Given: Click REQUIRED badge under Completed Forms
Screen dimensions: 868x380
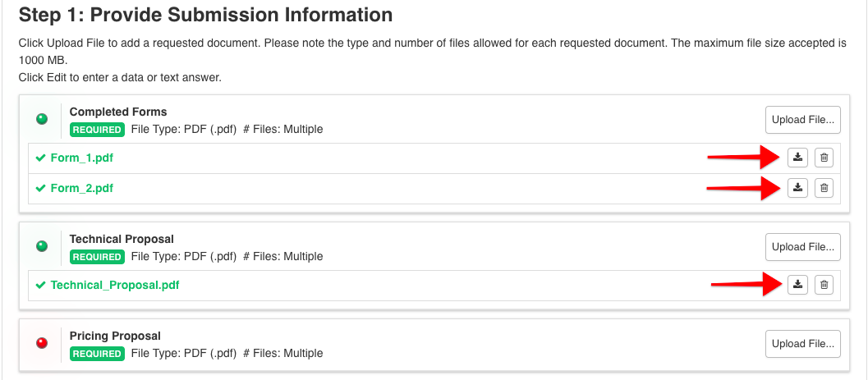Looking at the screenshot, I should pos(97,130).
